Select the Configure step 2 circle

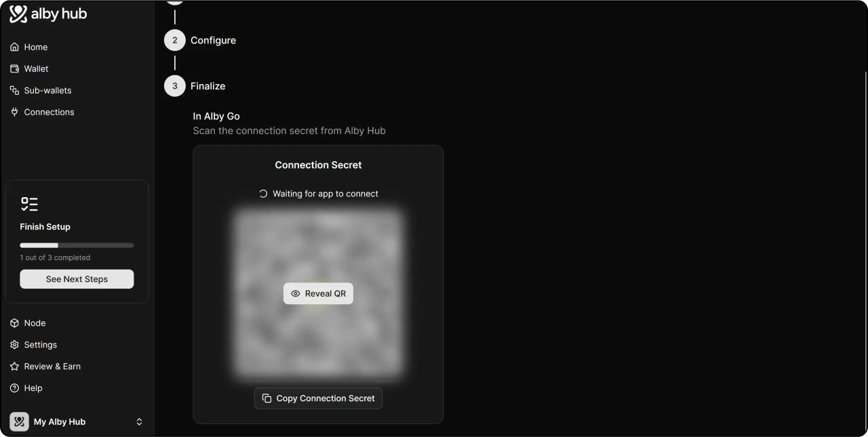pos(175,41)
